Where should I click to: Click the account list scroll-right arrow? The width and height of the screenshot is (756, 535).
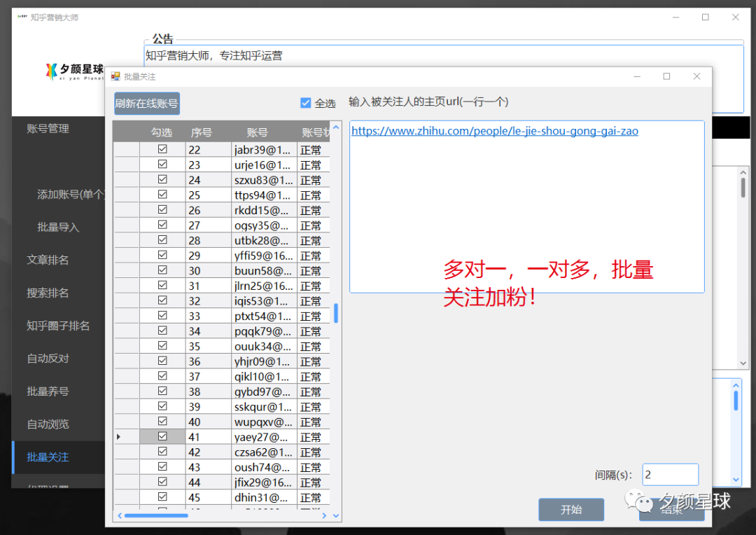(324, 515)
